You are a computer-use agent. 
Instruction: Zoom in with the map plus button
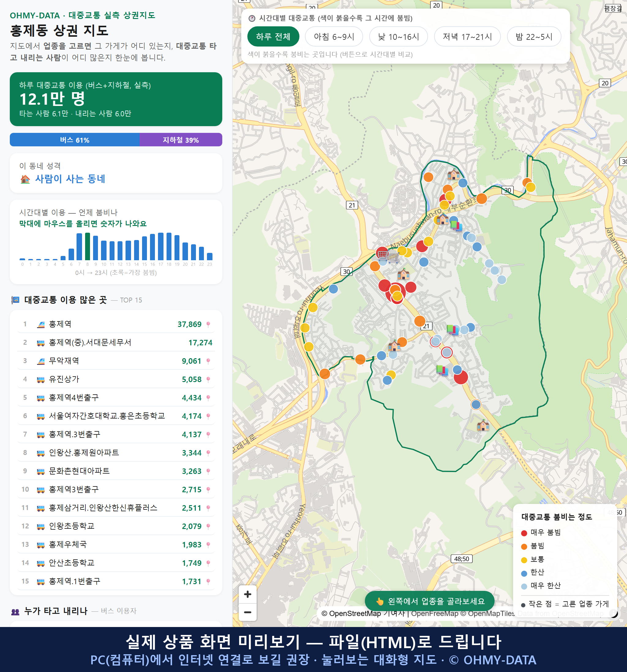tap(247, 594)
